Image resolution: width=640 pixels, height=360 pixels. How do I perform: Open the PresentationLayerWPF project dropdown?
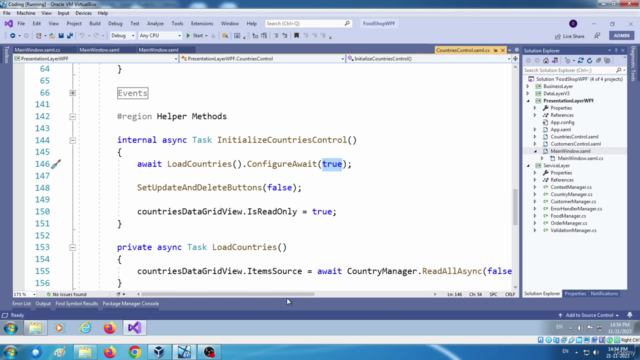click(x=96, y=59)
